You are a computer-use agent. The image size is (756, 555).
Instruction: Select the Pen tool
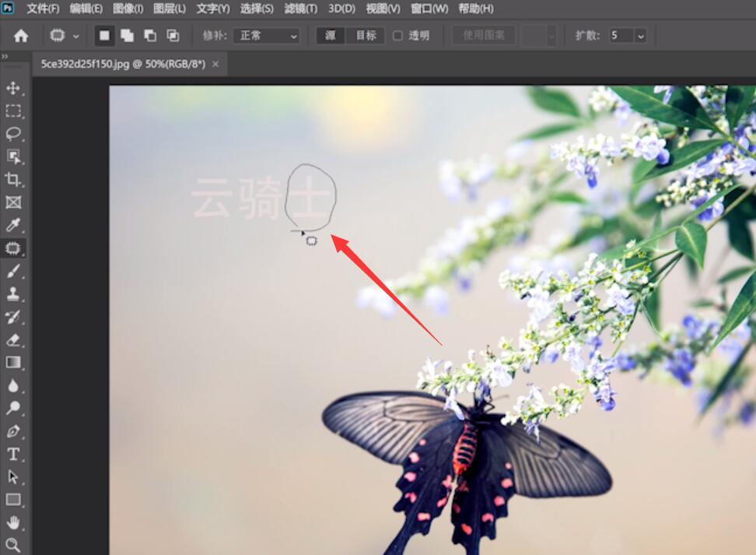13,431
